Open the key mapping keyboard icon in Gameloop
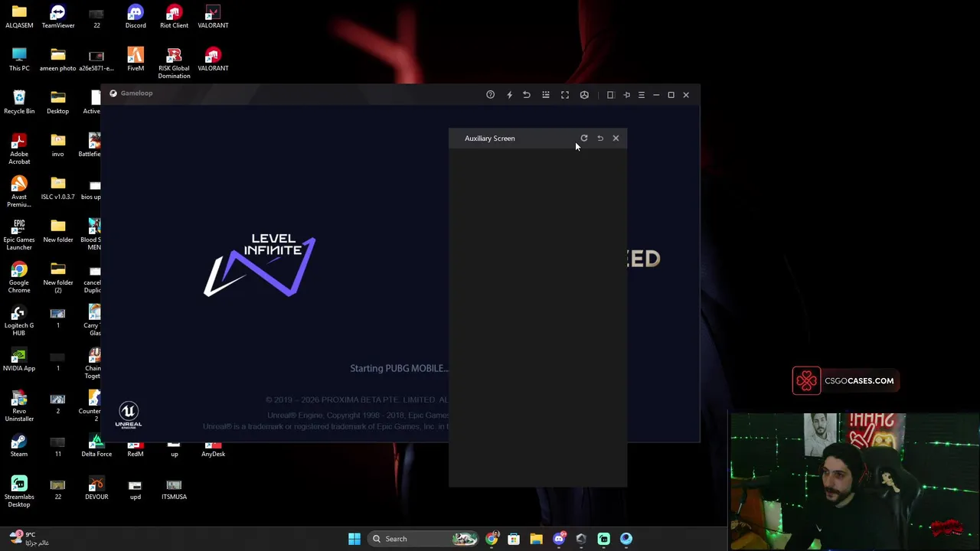This screenshot has height=551, width=980. point(546,95)
